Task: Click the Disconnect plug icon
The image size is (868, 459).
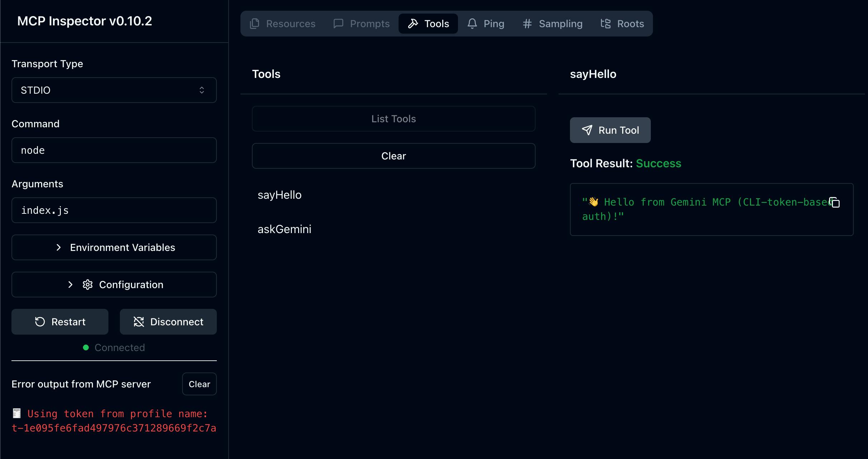Action: [x=139, y=321]
